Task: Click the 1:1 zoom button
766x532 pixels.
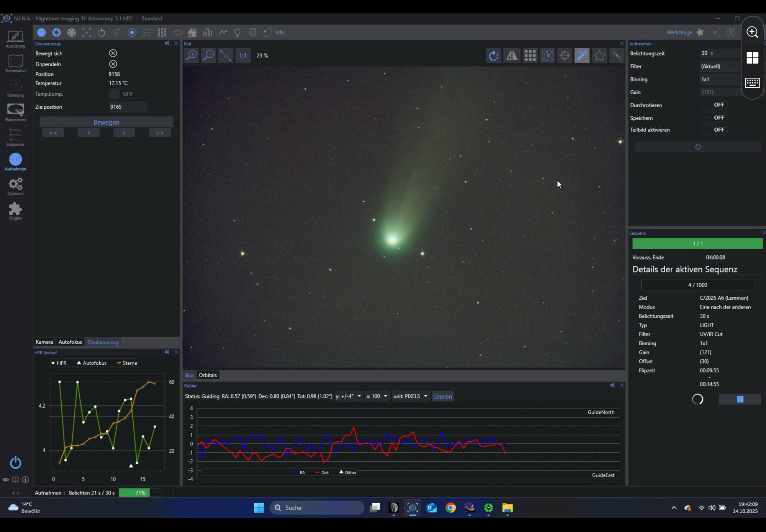Action: point(243,55)
